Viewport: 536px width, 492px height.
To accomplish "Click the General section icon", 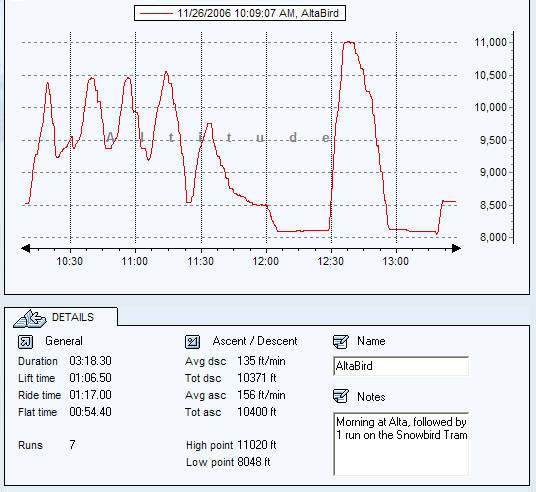I will (x=25, y=342).
